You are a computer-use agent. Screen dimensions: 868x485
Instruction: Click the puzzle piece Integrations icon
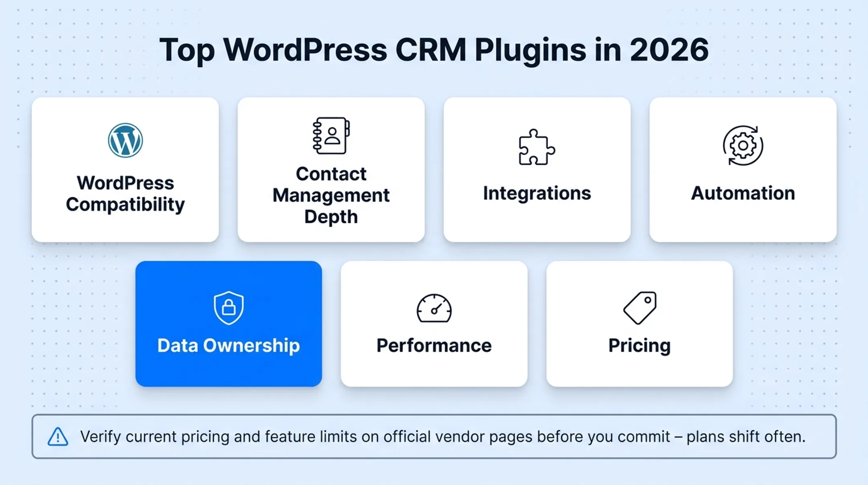[x=537, y=147]
